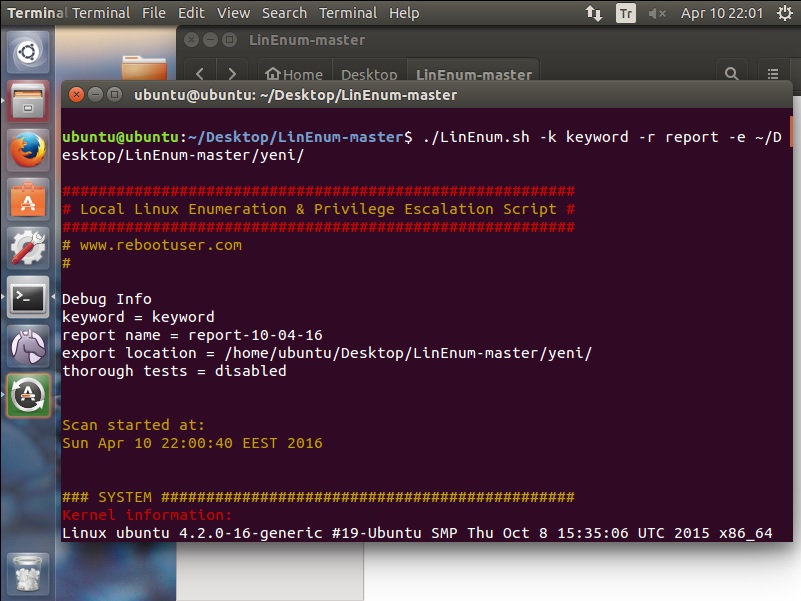Expand the power gear session menu
Viewport: 801px width, 601px height.
(x=783, y=13)
